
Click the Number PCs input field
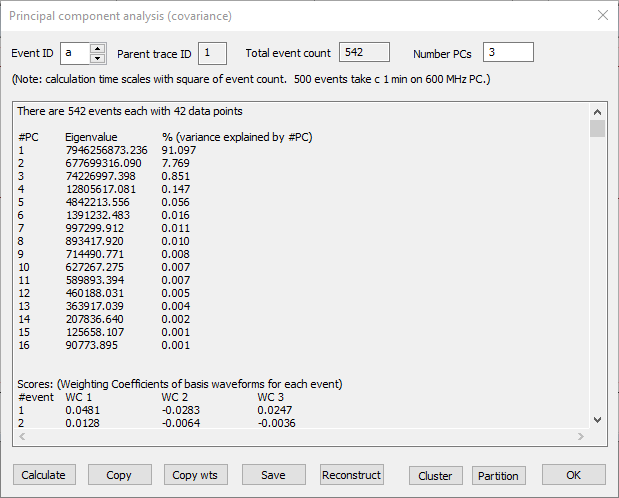[x=508, y=53]
